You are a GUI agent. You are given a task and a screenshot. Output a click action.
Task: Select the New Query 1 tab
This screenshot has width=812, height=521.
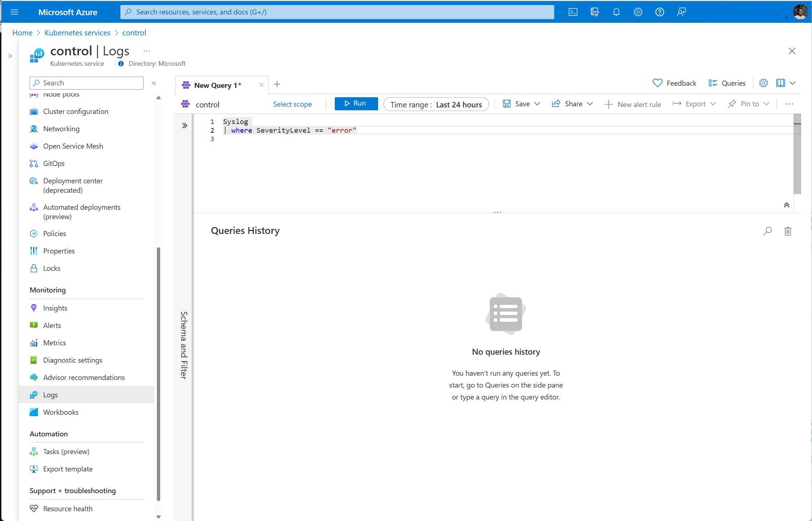click(x=217, y=85)
